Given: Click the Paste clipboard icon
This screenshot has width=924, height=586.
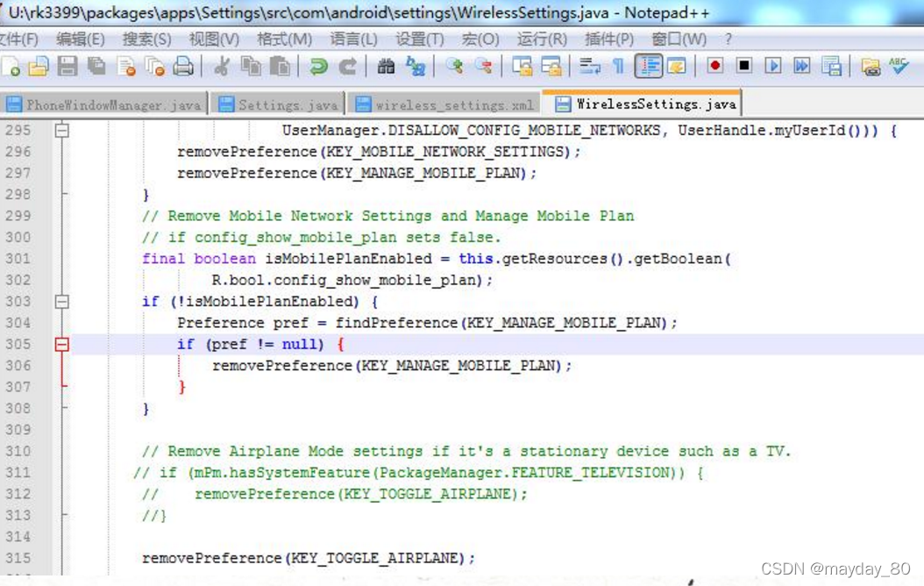Looking at the screenshot, I should point(280,66).
